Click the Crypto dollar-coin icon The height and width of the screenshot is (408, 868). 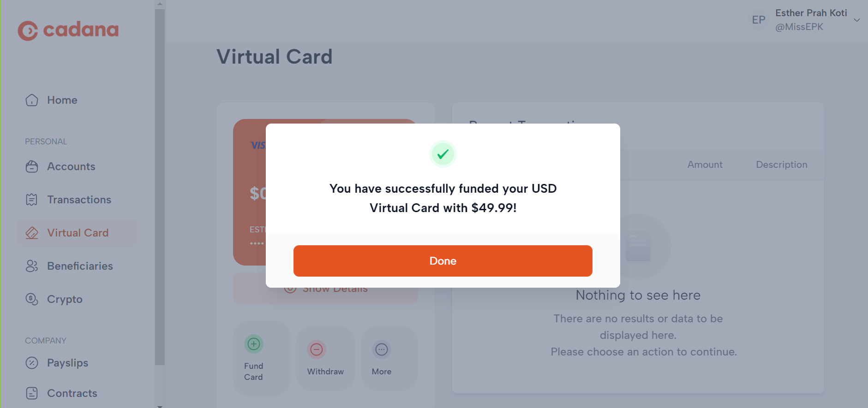pyautogui.click(x=32, y=299)
